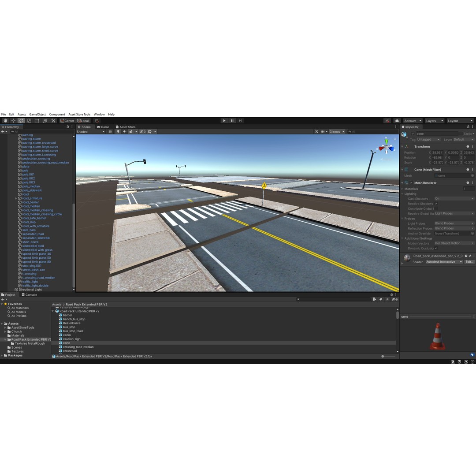
Task: Collapse the Transform component section
Action: coord(402,146)
